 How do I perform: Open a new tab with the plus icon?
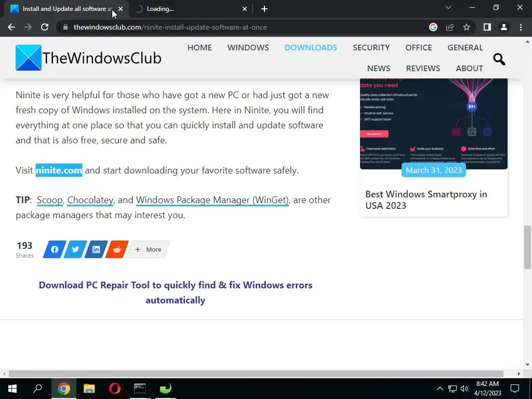tap(264, 9)
